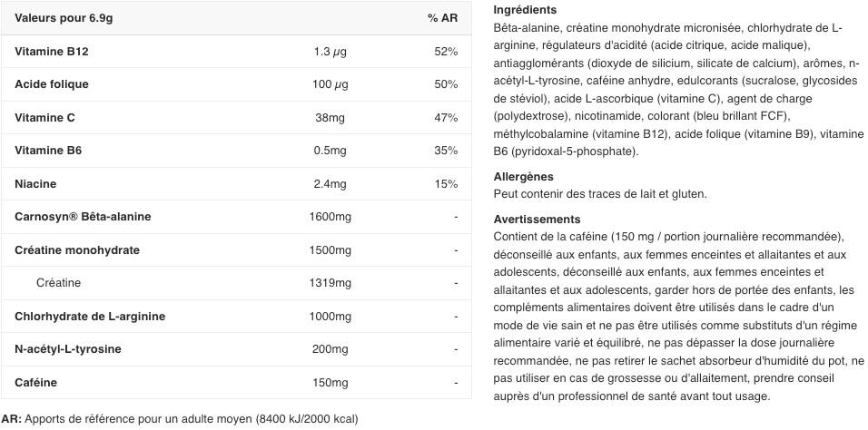Click the 52% AR value for Vitamine B12
The image size is (868, 430).
[x=446, y=52]
